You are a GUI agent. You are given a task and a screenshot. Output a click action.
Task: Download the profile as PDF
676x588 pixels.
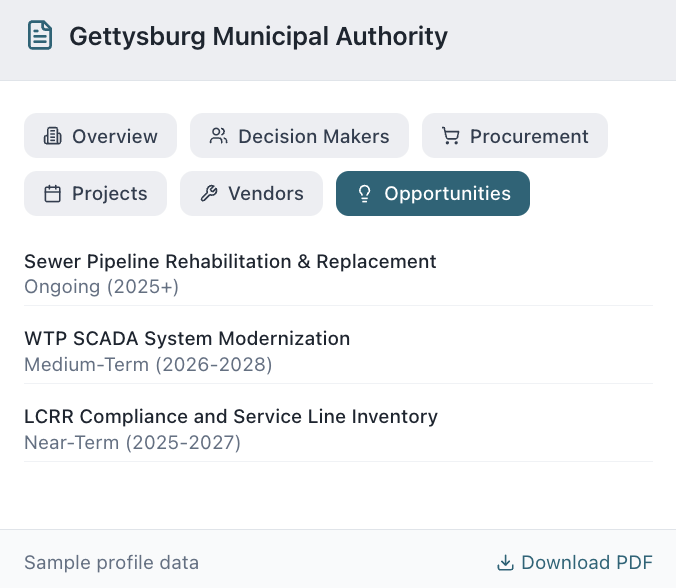pyautogui.click(x=586, y=563)
